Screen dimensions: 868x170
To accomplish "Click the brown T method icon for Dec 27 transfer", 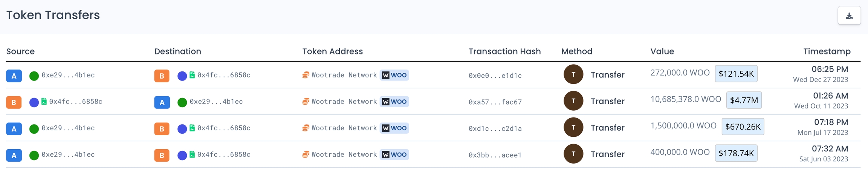I will pos(573,74).
